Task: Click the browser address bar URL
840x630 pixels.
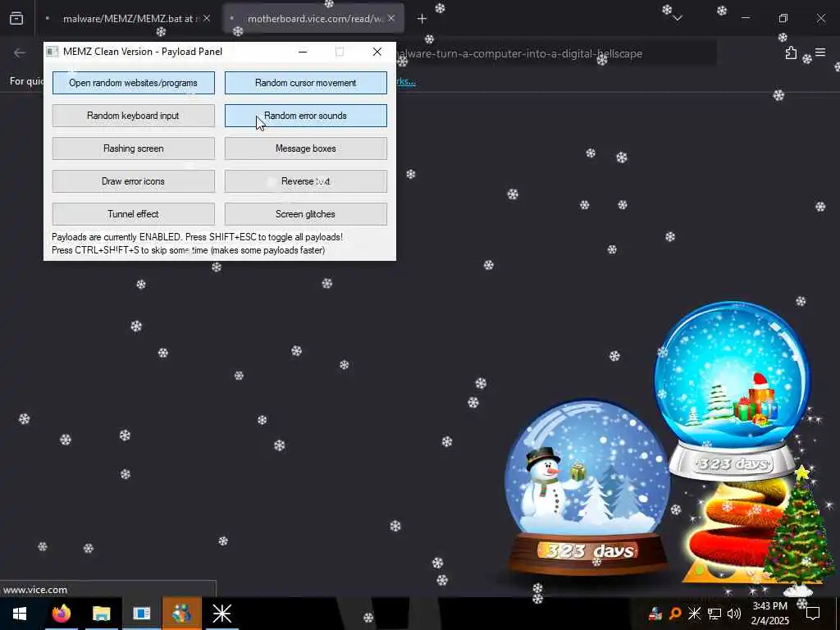Action: (x=518, y=53)
